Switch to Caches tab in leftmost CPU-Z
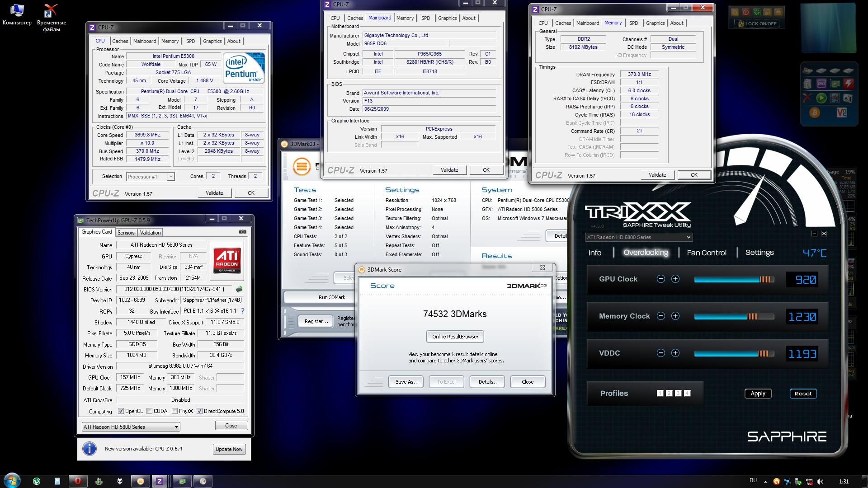This screenshot has width=868, height=488. point(120,41)
